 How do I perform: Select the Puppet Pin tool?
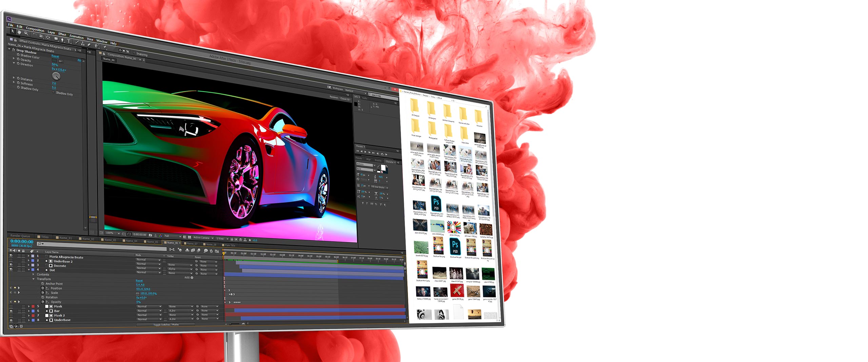pos(105,47)
